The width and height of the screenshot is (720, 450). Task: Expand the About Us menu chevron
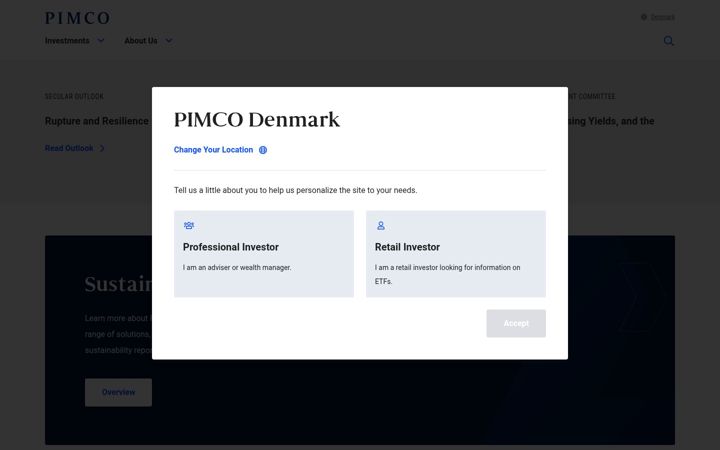[x=169, y=40]
